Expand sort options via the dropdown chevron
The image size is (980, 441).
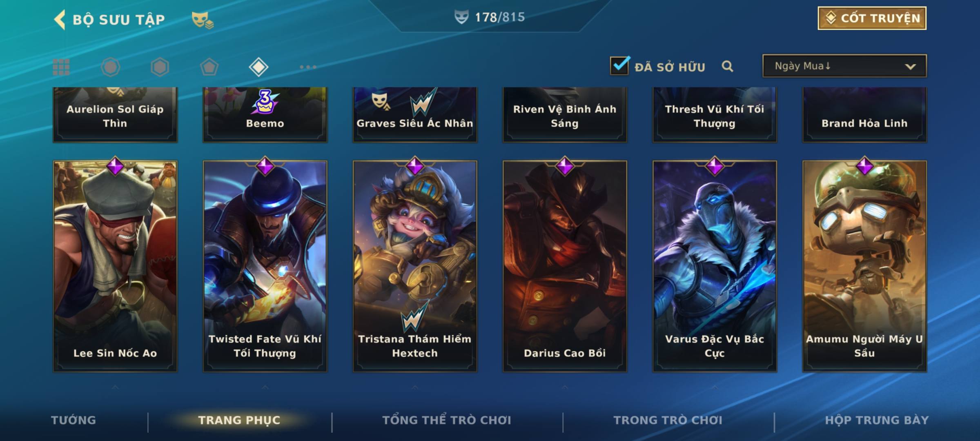[x=910, y=67]
